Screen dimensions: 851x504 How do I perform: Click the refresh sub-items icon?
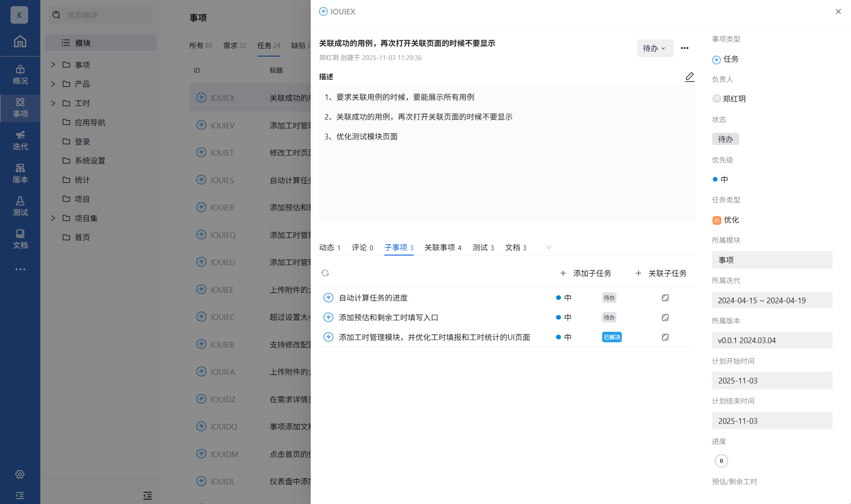coord(325,273)
